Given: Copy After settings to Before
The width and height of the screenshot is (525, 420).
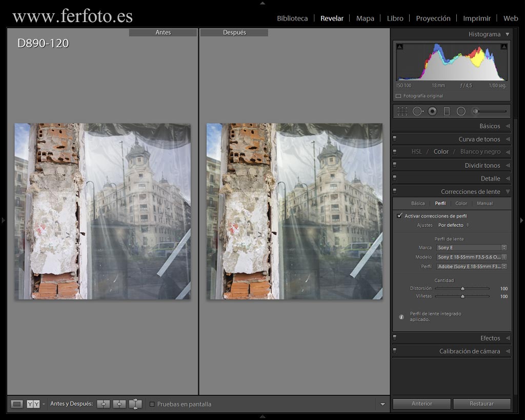Looking at the screenshot, I should (119, 404).
